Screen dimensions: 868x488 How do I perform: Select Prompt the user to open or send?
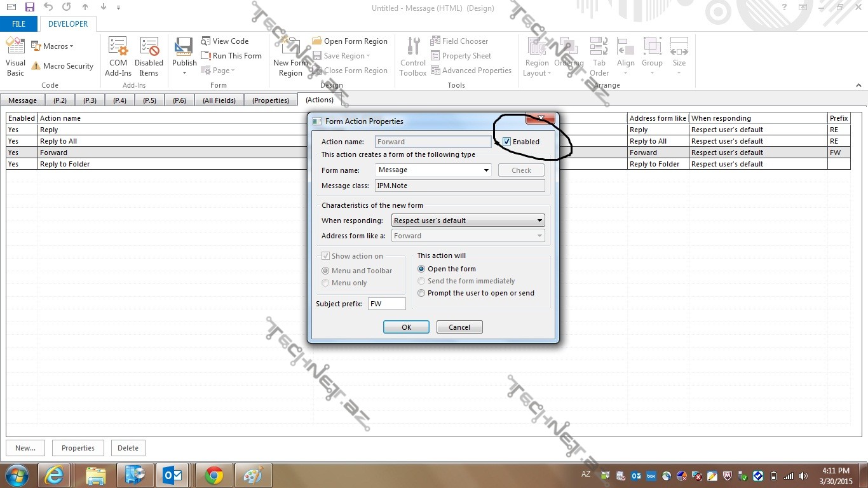(421, 293)
